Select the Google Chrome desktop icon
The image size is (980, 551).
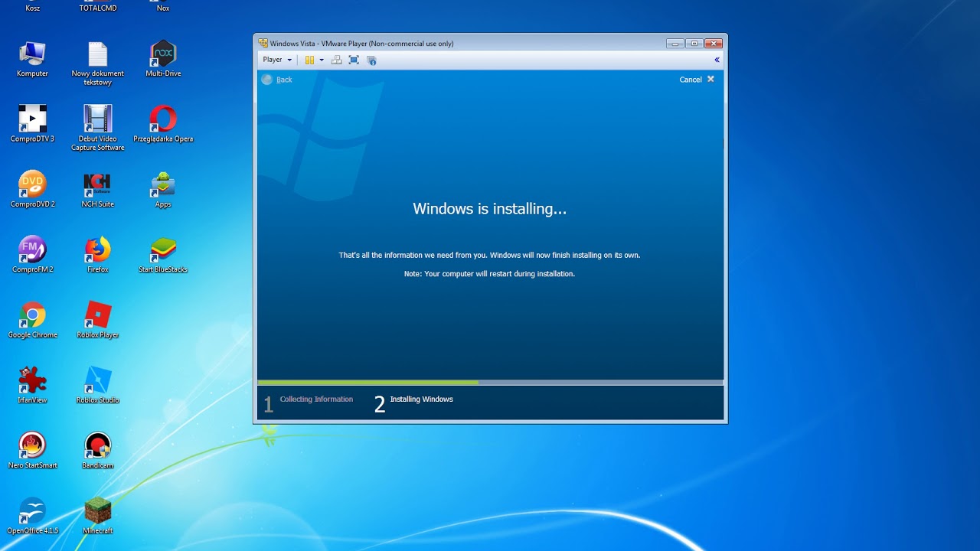[x=32, y=320]
